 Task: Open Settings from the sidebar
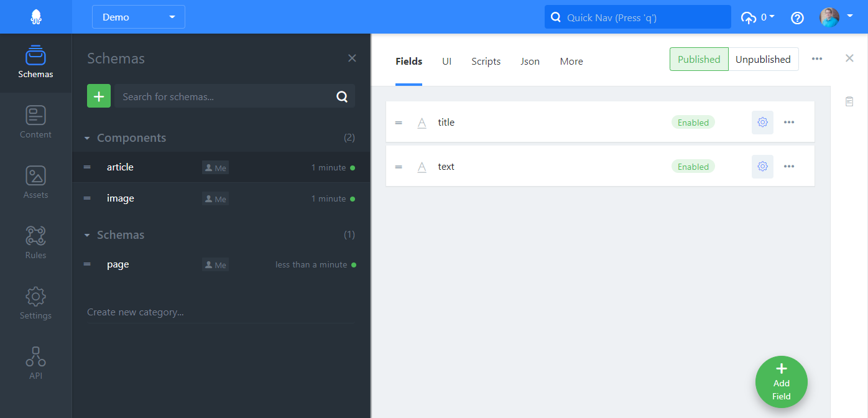35,303
